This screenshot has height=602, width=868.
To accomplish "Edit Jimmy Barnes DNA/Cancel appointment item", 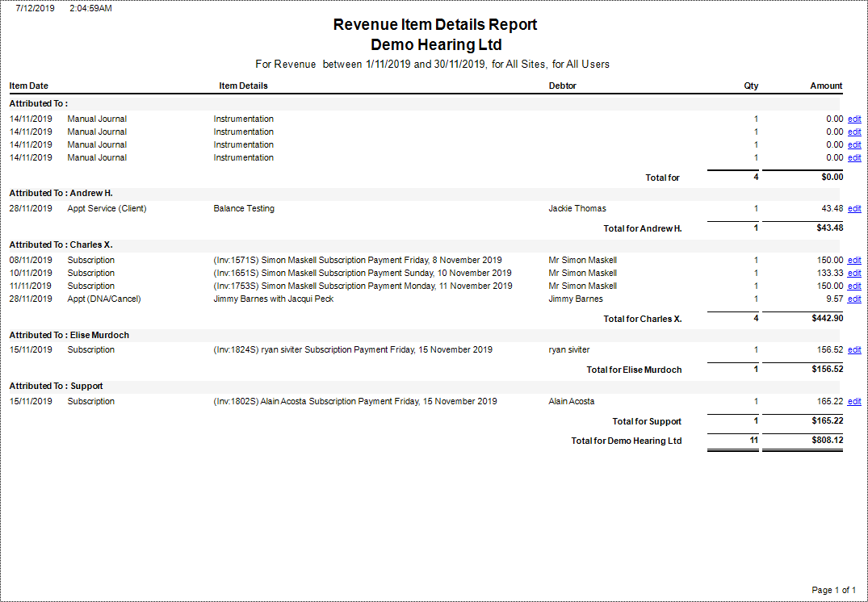I will pos(854,299).
